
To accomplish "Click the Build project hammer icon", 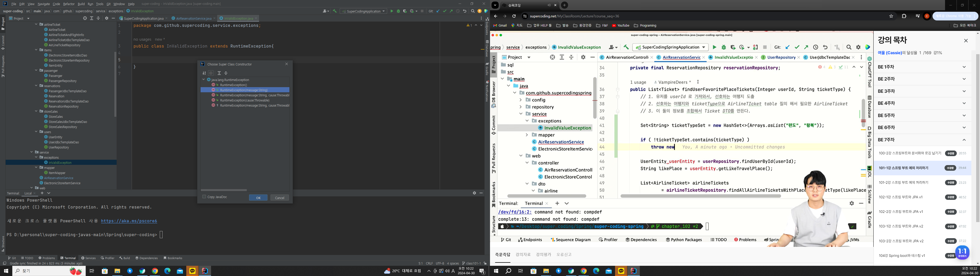I will tap(335, 11).
